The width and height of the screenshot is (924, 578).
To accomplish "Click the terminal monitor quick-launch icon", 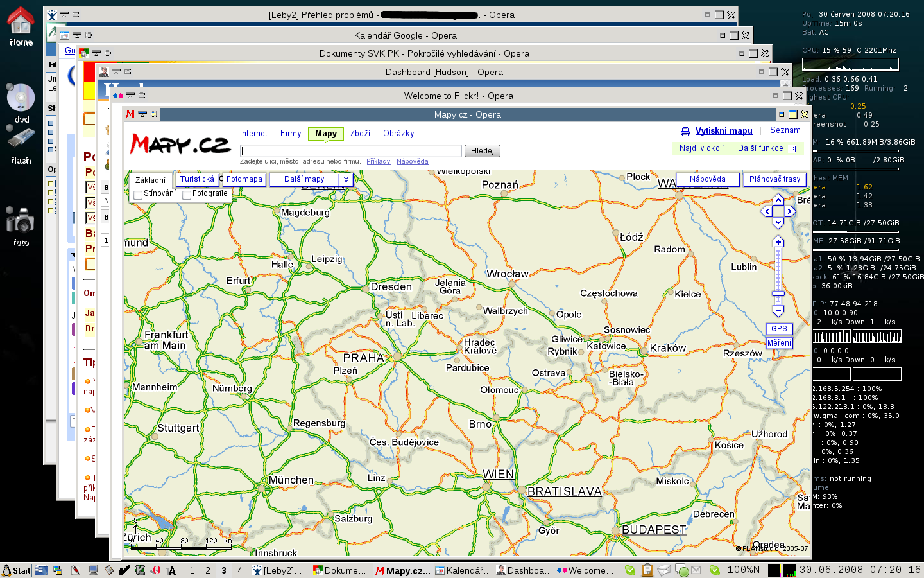I will (93, 570).
